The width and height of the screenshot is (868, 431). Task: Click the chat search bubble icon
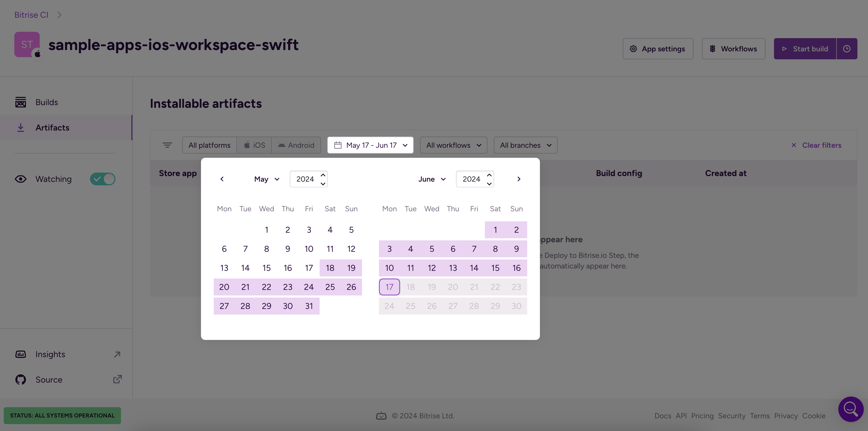(x=851, y=409)
